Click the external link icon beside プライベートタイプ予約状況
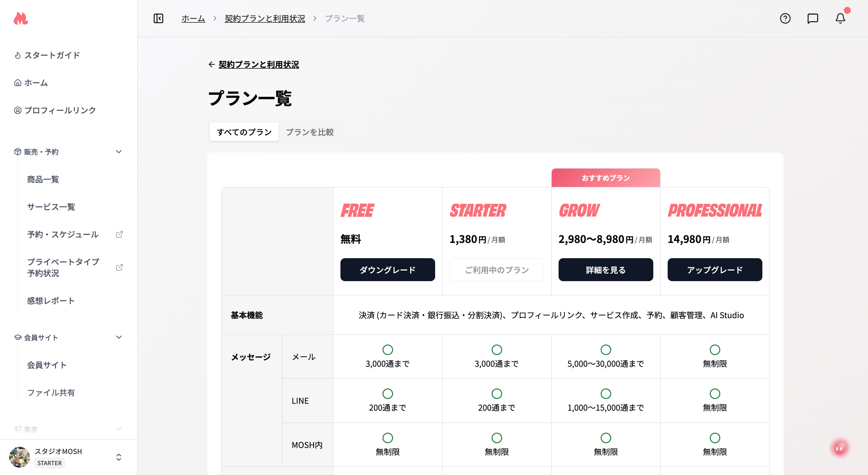This screenshot has height=475, width=868. coord(119,267)
